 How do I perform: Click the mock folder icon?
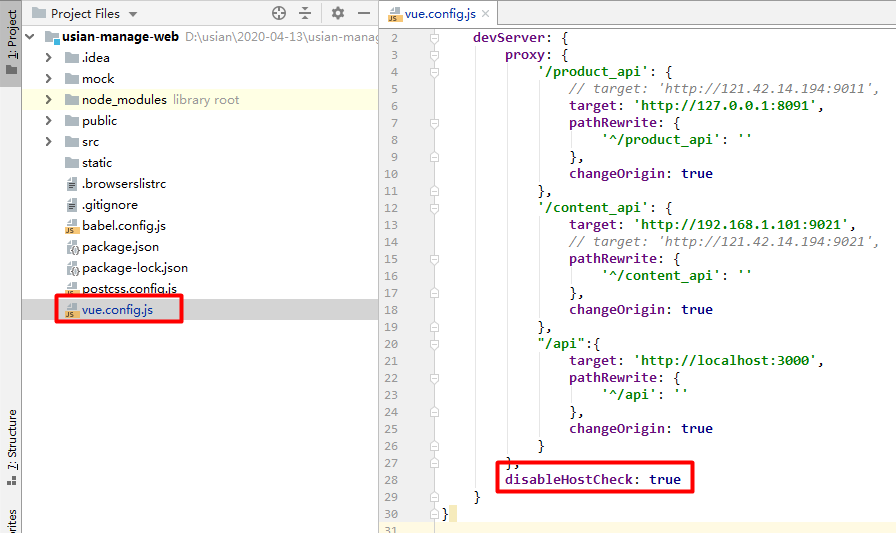point(72,79)
